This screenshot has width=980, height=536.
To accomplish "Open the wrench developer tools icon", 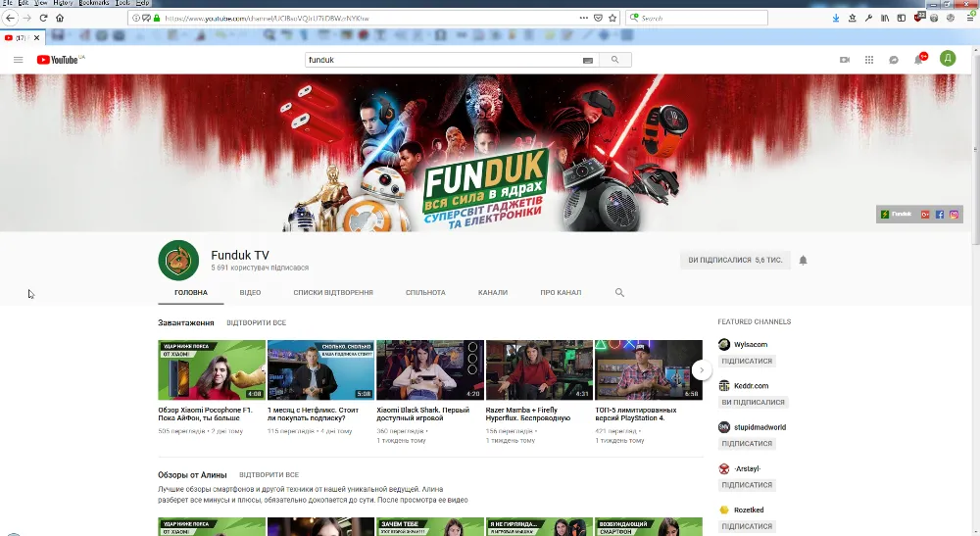I will (x=868, y=18).
